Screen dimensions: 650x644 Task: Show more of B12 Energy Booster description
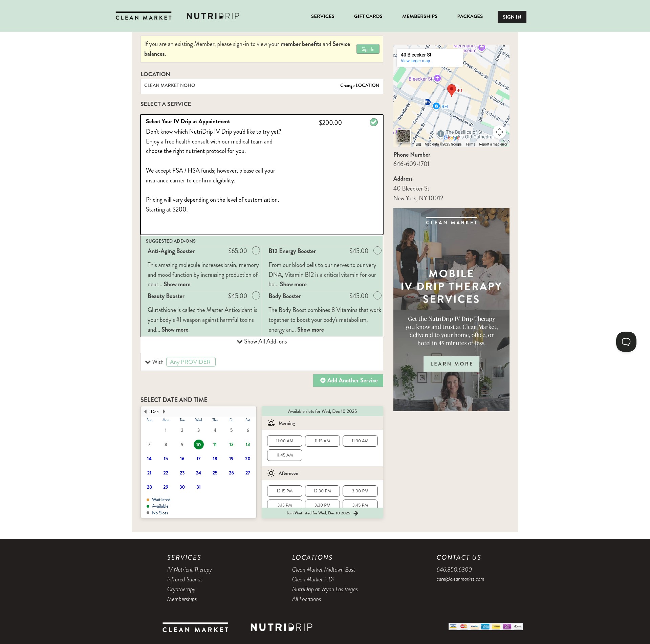293,284
